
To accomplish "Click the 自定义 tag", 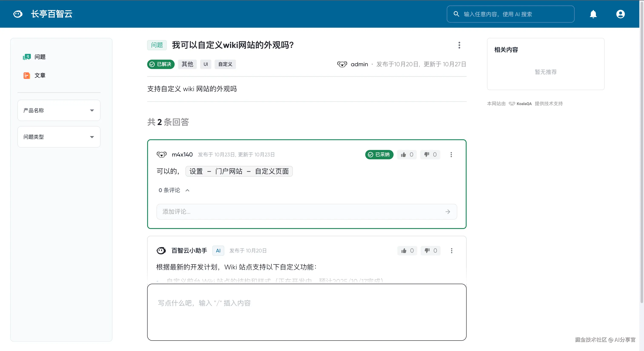I will (225, 64).
